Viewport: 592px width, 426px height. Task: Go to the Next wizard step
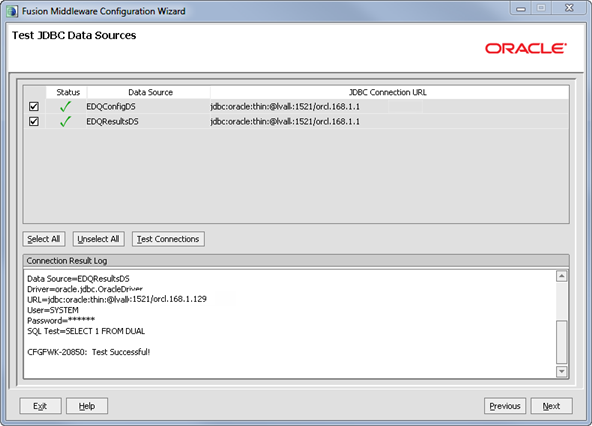pyautogui.click(x=551, y=406)
